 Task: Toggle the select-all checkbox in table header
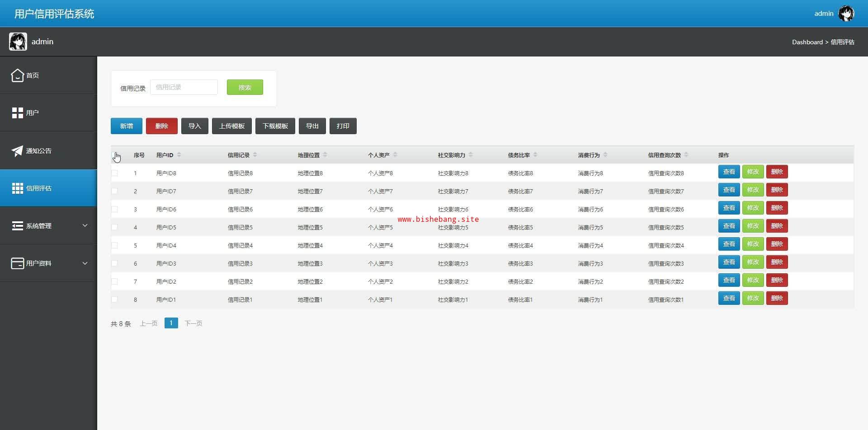[114, 155]
